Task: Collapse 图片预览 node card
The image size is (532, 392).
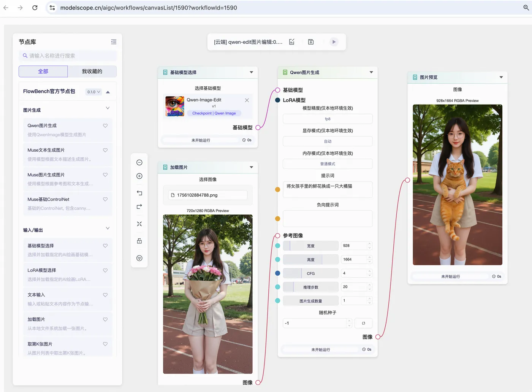Action: pyautogui.click(x=501, y=77)
